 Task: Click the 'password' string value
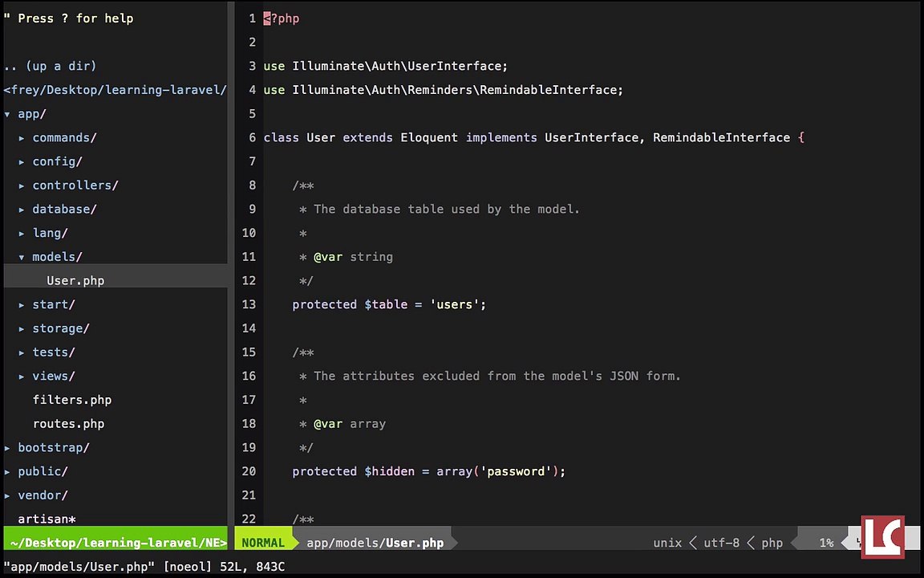point(516,471)
